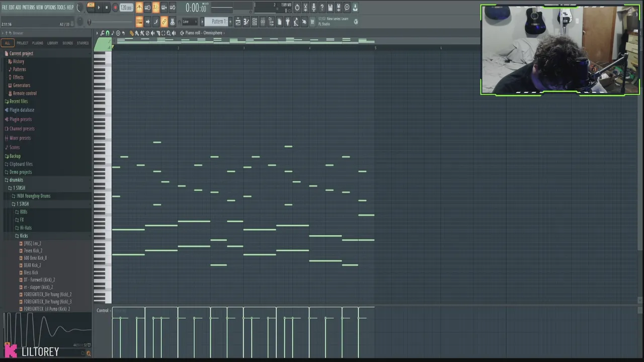Switch browser to PLUGINS tab

pyautogui.click(x=38, y=43)
